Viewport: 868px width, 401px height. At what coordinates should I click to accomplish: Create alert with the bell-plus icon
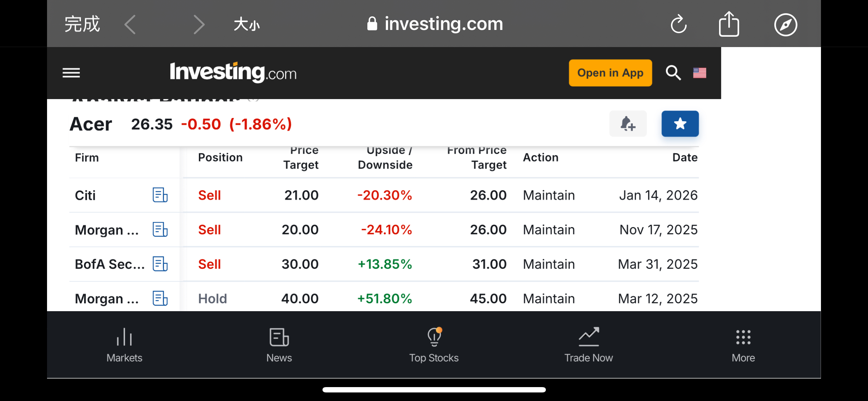click(627, 124)
